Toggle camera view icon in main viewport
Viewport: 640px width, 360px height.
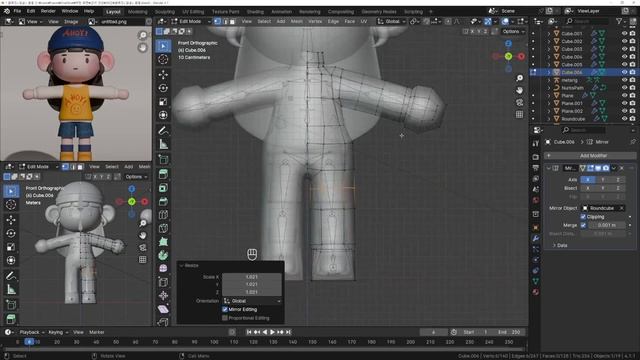(x=519, y=102)
